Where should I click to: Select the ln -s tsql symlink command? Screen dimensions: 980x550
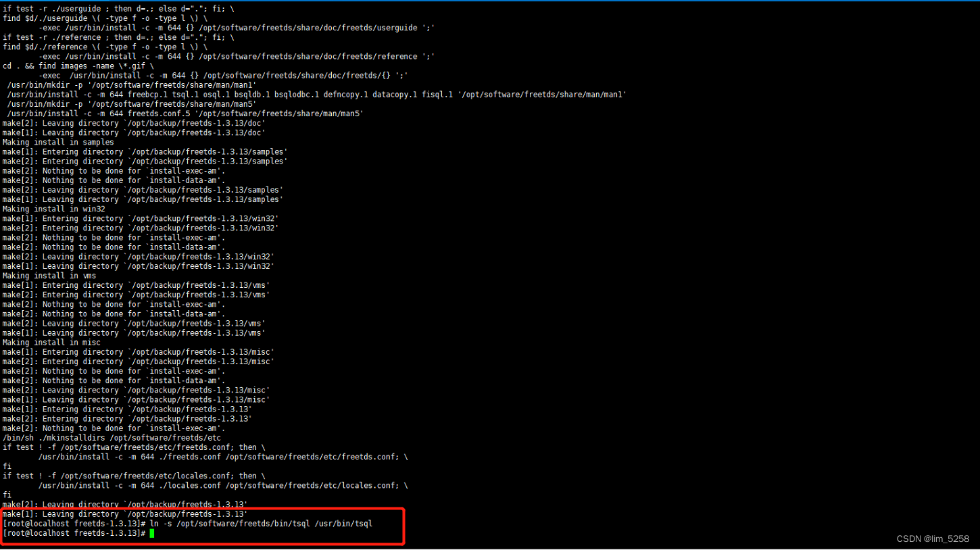tap(264, 524)
